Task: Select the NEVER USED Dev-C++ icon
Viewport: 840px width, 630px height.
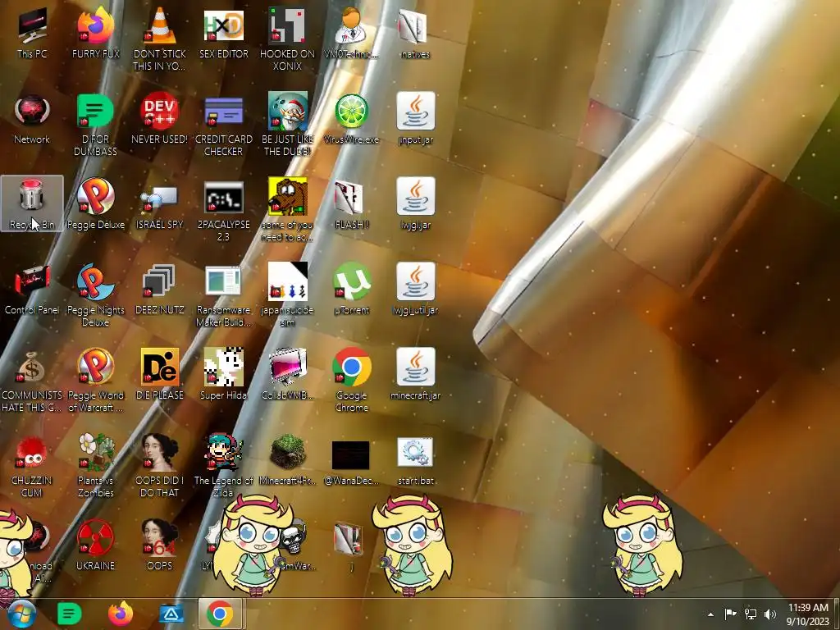Action: (160, 119)
